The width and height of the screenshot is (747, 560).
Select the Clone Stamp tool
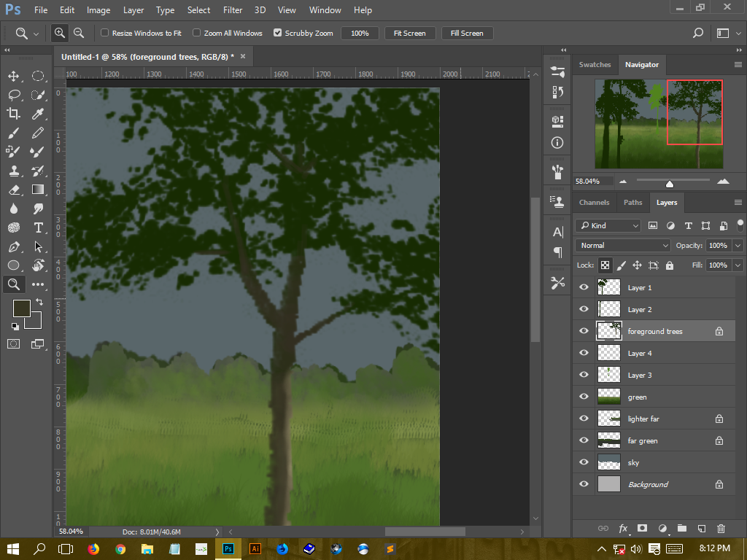coord(13,171)
